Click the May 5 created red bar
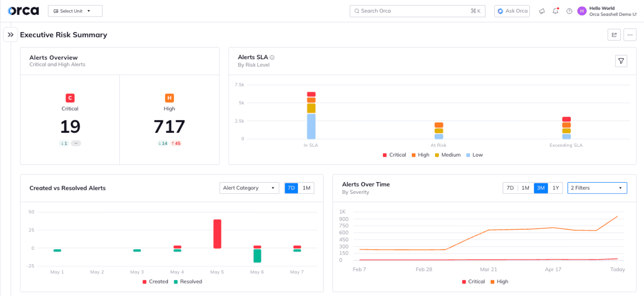The height and width of the screenshot is (296, 644). [x=217, y=234]
